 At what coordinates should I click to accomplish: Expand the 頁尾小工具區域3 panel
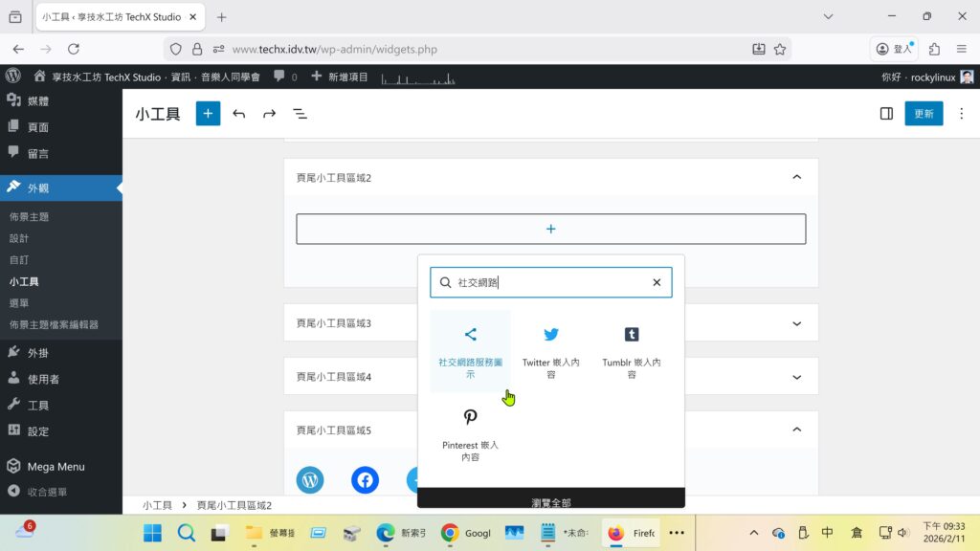point(796,323)
